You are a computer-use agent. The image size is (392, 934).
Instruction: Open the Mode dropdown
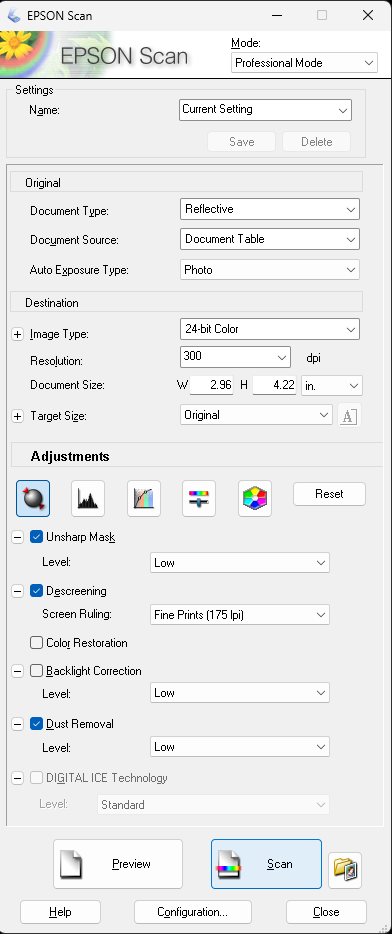click(x=304, y=63)
